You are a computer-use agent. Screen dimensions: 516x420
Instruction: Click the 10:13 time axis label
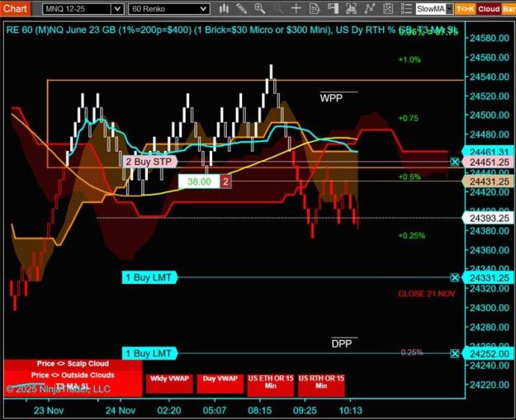click(351, 410)
